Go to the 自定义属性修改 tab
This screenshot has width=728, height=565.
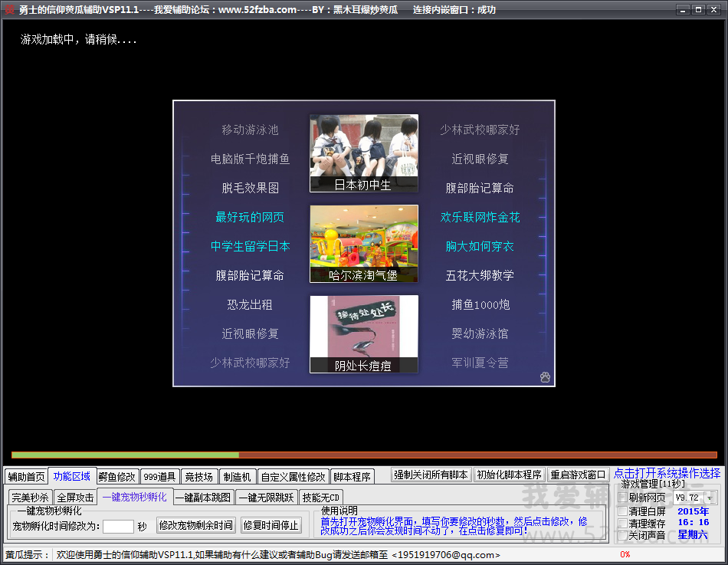tap(292, 477)
